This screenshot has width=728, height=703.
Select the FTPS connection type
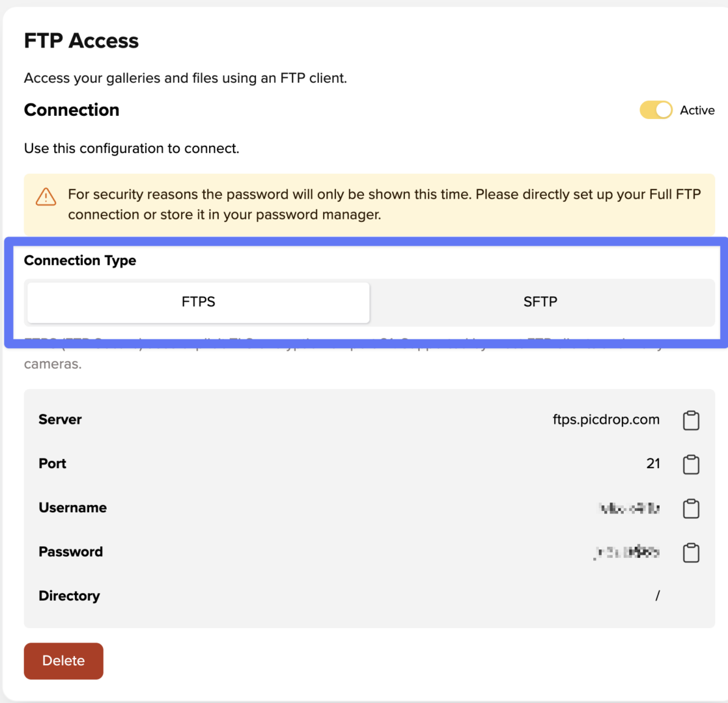click(x=198, y=302)
